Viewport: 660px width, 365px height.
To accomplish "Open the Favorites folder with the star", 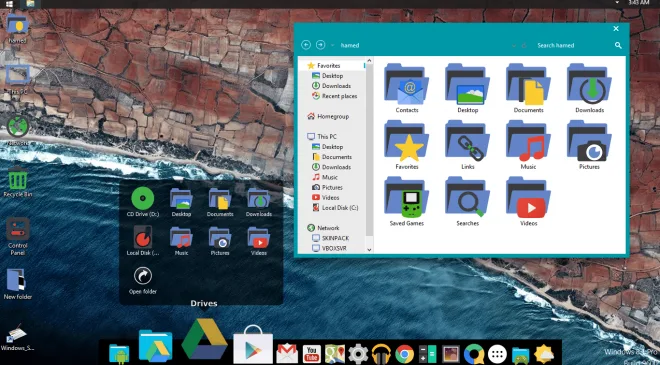I will (x=407, y=145).
